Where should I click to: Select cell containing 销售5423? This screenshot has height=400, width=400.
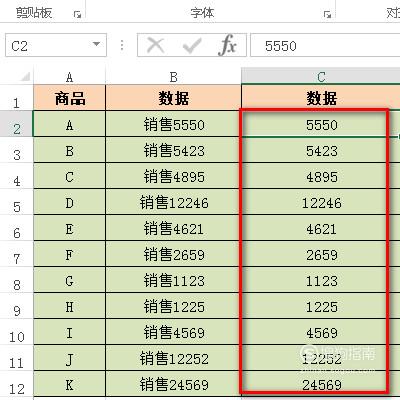(173, 150)
